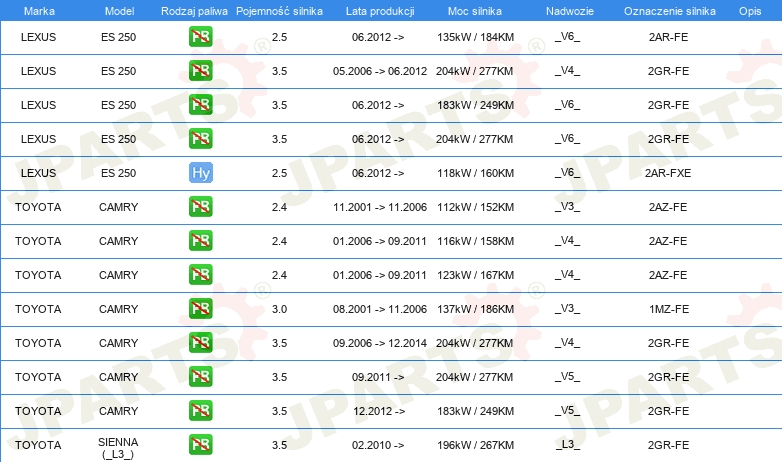Click the _V4_ body cell in the 116kW row

pyautogui.click(x=568, y=240)
